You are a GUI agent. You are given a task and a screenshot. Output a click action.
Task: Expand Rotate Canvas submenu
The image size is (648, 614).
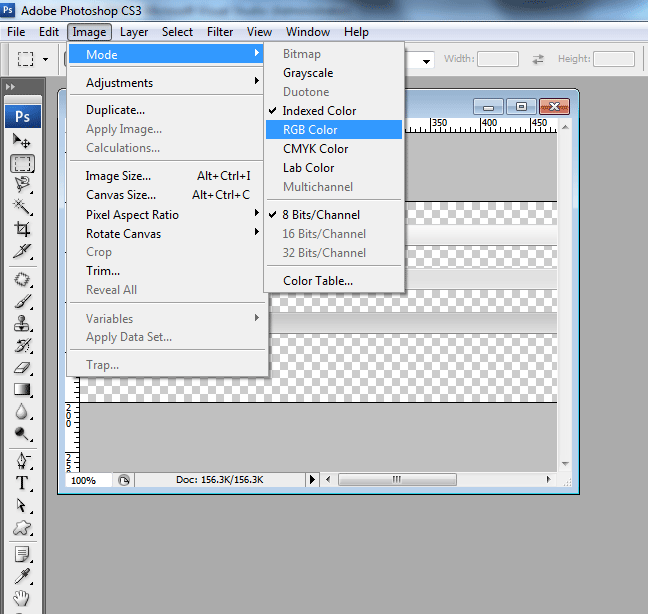coord(166,234)
